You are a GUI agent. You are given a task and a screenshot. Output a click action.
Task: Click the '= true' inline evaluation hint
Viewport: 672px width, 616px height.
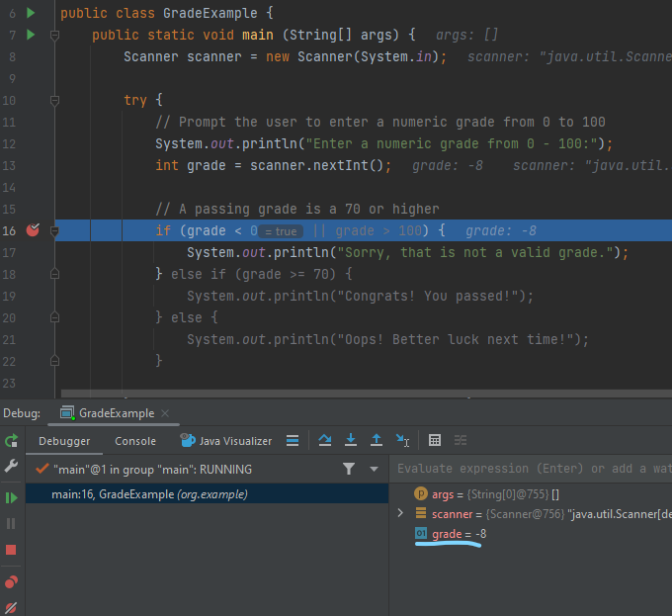pyautogui.click(x=281, y=231)
